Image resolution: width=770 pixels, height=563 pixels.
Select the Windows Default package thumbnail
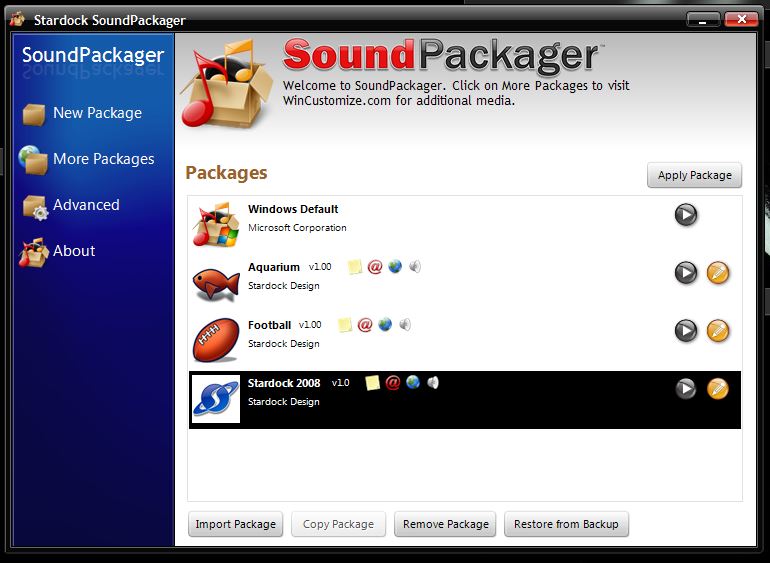(216, 224)
